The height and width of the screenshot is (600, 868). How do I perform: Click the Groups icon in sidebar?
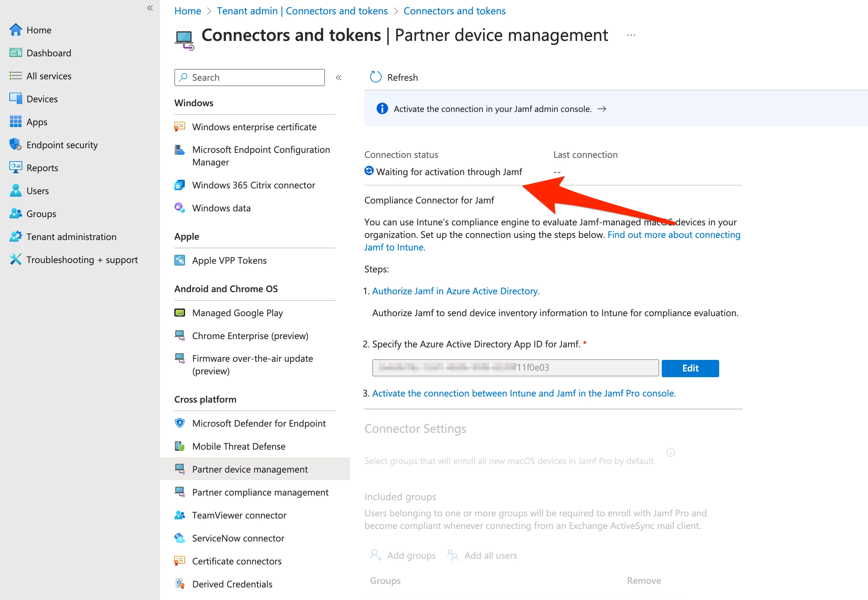[15, 213]
